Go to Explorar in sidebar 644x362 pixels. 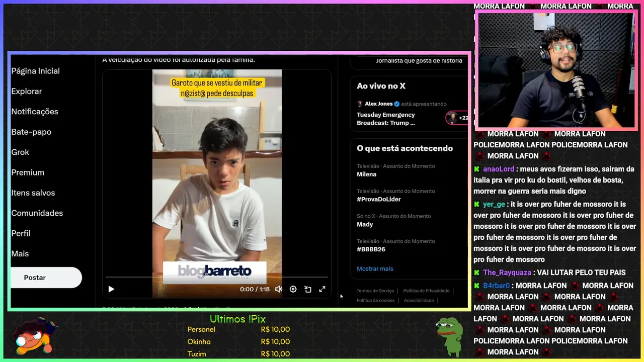27,92
